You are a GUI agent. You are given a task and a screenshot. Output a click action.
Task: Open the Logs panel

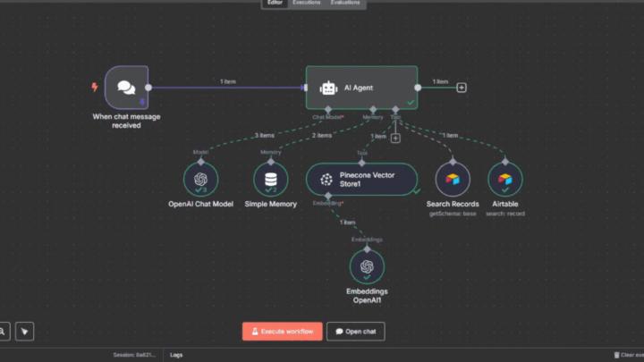tap(176, 355)
